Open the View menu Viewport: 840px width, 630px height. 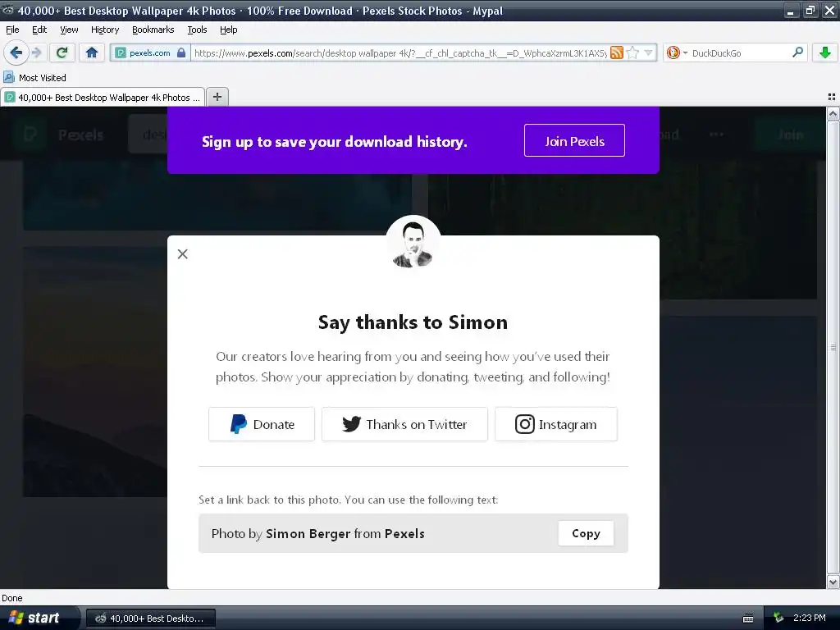point(69,30)
